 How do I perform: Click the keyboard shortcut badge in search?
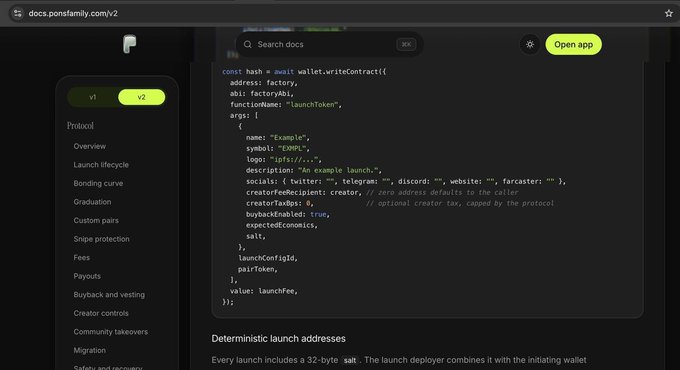(406, 44)
